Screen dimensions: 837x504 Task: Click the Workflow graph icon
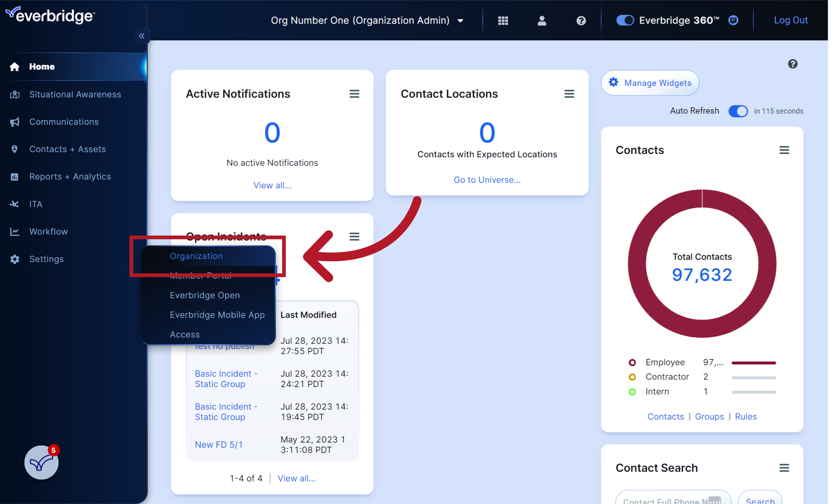point(15,231)
